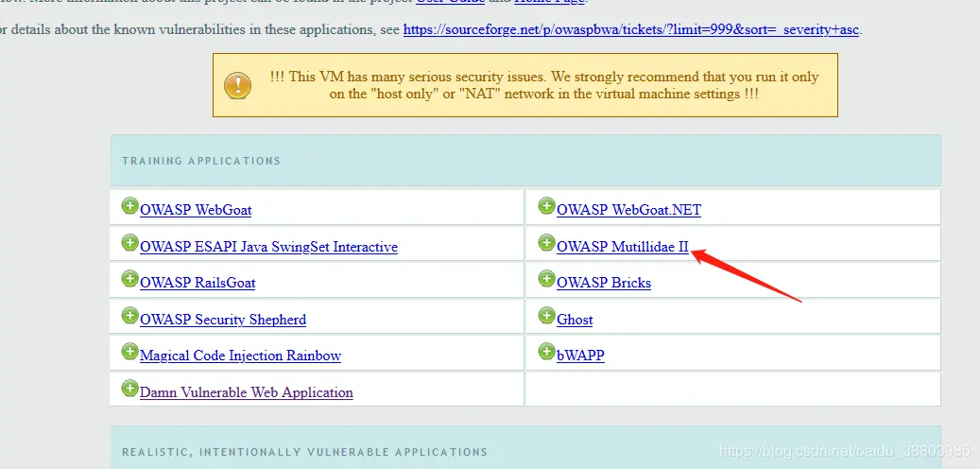Viewport: 980px width, 469px height.
Task: Open the Magical Code Injection Rainbow link
Action: (x=241, y=356)
